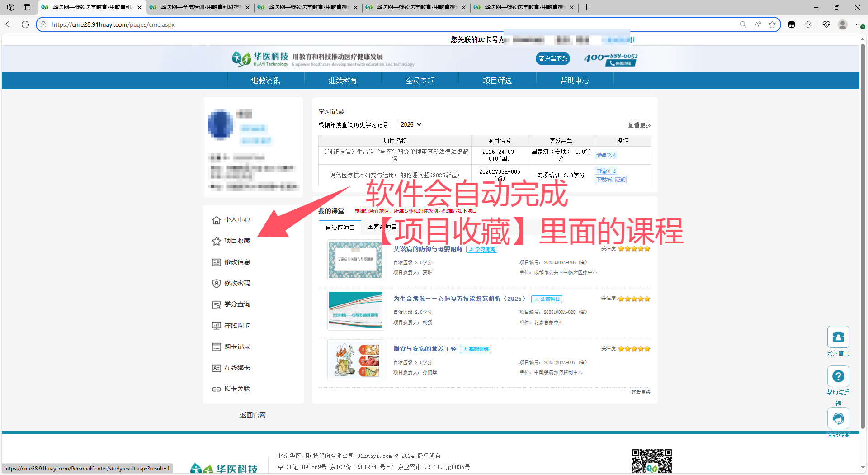This screenshot has height=475, width=868.
Task: Open the 完善信息 floating icon
Action: click(838, 337)
